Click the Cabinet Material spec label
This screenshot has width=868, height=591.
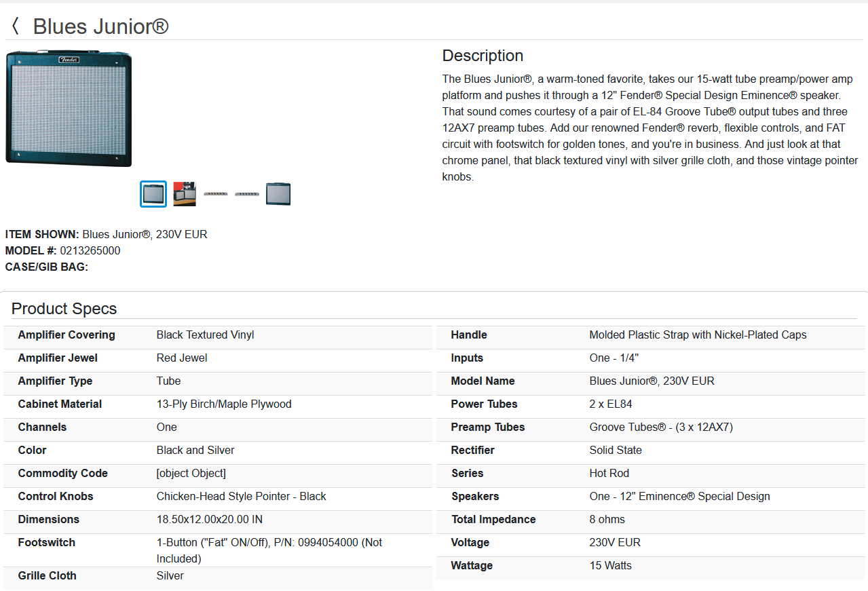60,404
